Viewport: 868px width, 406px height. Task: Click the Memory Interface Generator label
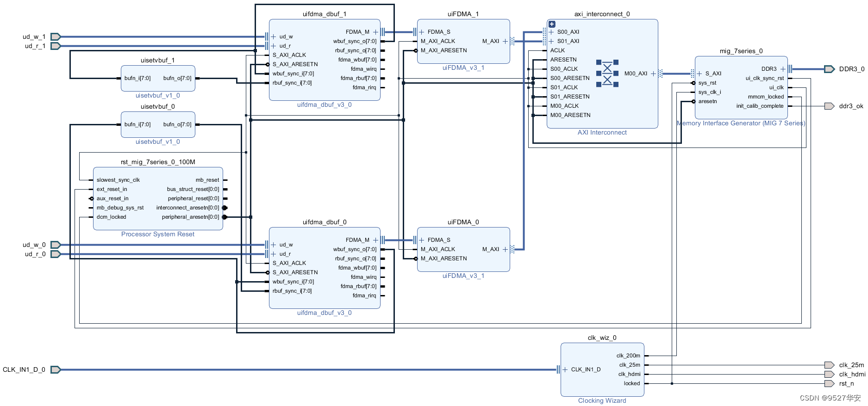tap(741, 123)
